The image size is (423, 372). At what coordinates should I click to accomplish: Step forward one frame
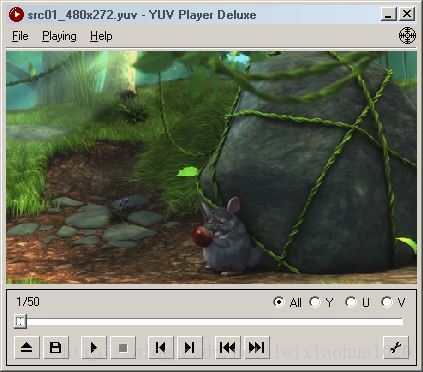pyautogui.click(x=190, y=348)
